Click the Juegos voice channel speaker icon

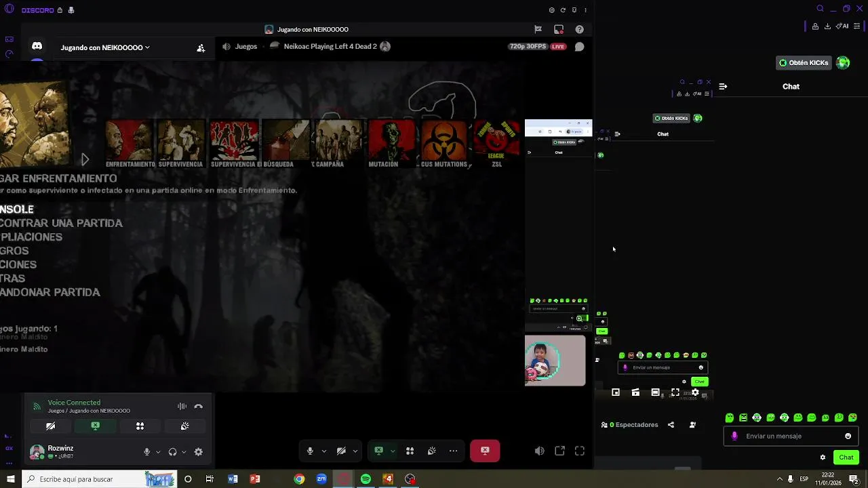pyautogui.click(x=226, y=47)
